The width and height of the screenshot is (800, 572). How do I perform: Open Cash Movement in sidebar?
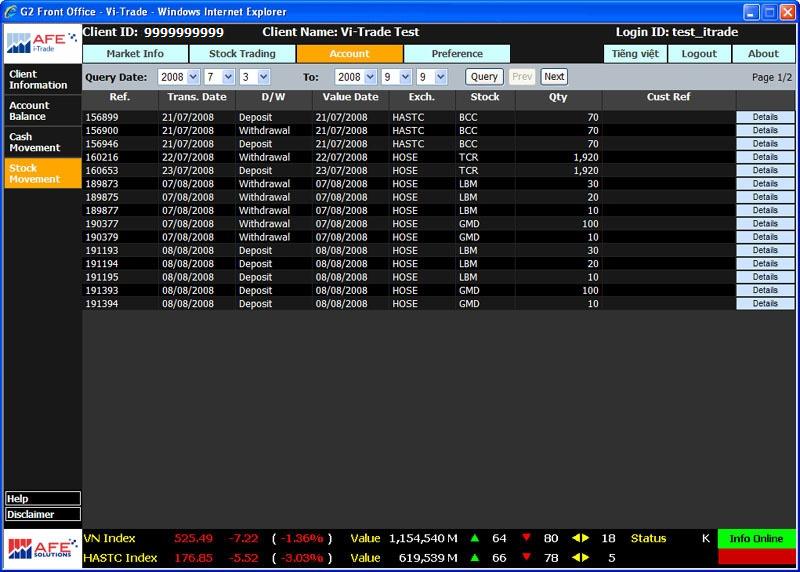pos(42,142)
